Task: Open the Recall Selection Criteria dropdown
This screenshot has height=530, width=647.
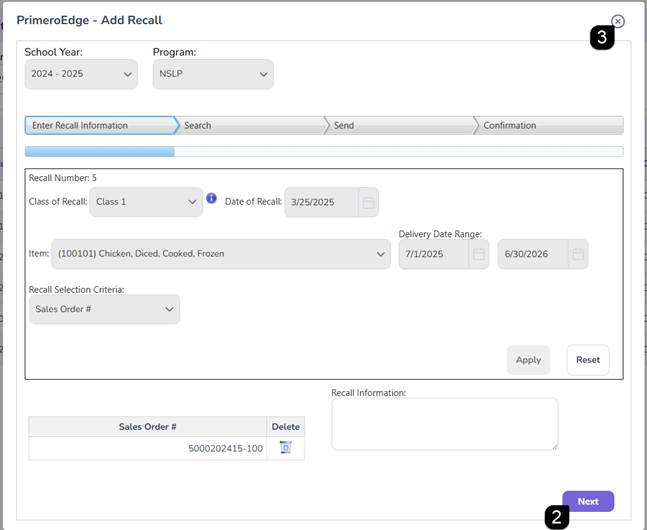Action: click(104, 309)
